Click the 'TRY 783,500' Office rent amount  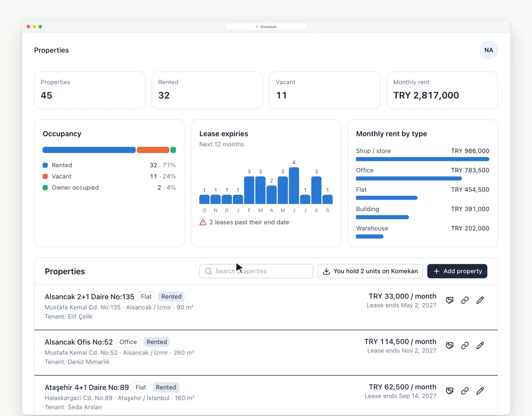470,170
